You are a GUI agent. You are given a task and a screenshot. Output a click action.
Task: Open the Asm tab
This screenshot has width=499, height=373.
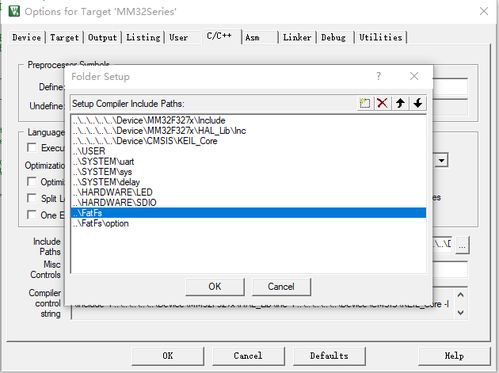click(x=252, y=37)
